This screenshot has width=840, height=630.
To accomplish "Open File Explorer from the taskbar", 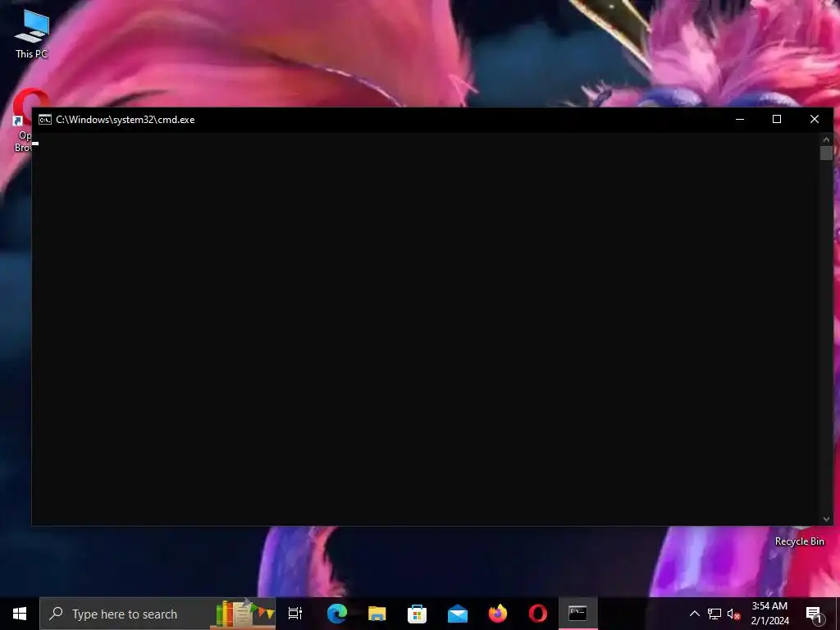I will (x=377, y=614).
